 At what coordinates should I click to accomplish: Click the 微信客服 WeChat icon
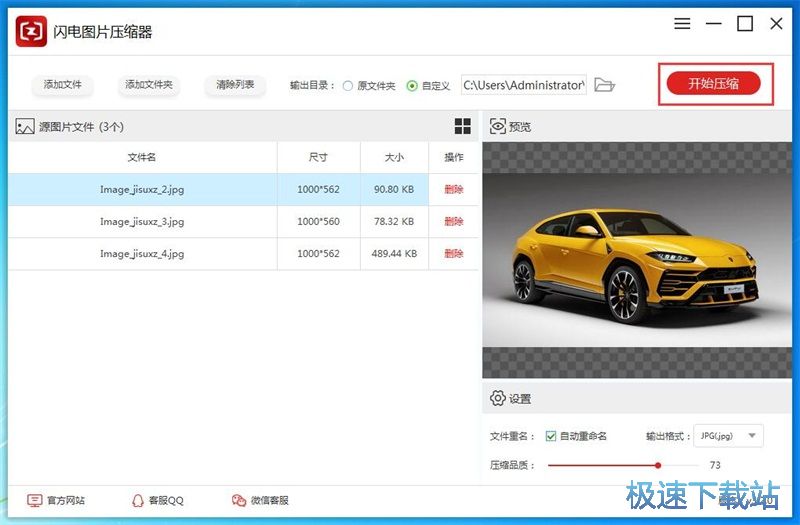[x=239, y=501]
